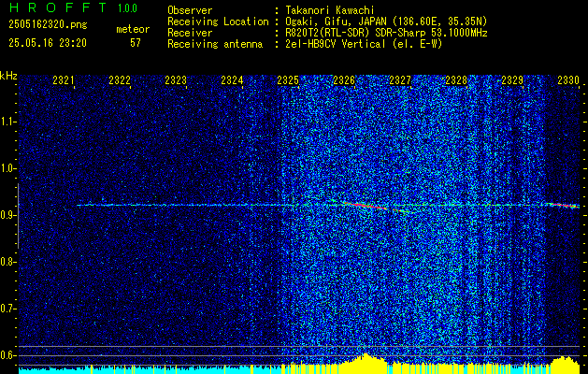Click the 1.0 kHz frequency label
Screen dimensions: 588x374
tap(8, 168)
